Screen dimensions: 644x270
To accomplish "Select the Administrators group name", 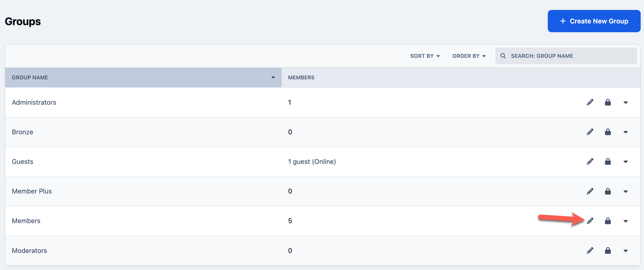I will click(x=34, y=102).
